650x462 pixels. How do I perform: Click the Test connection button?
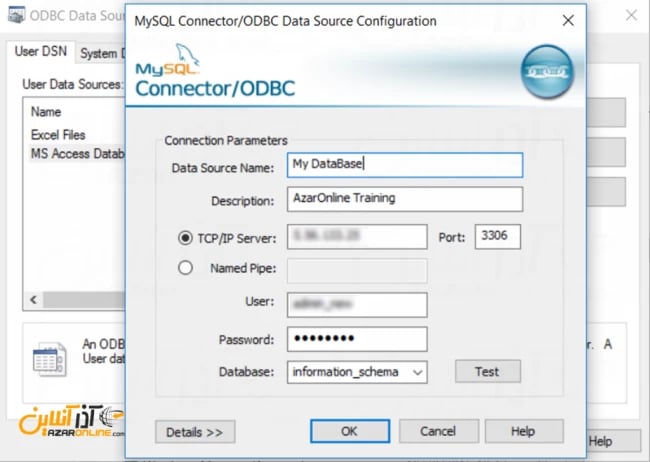coord(488,371)
